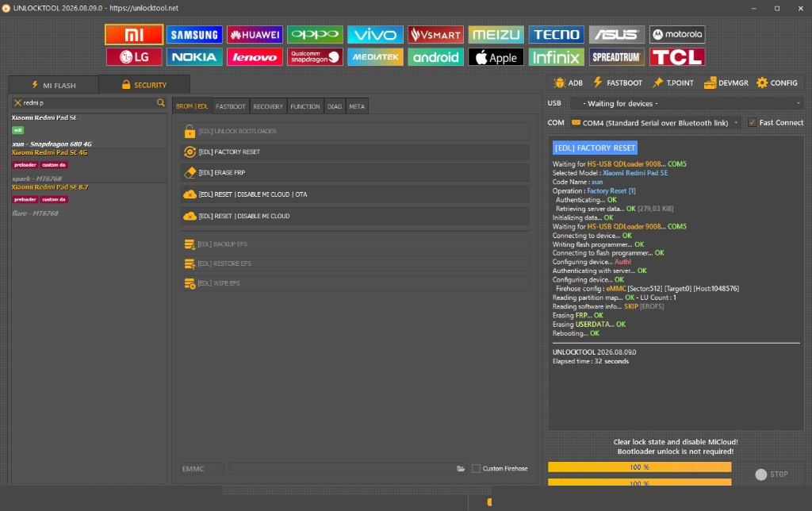
Task: Open the FASTBOOT toolbar tool
Action: (x=618, y=83)
